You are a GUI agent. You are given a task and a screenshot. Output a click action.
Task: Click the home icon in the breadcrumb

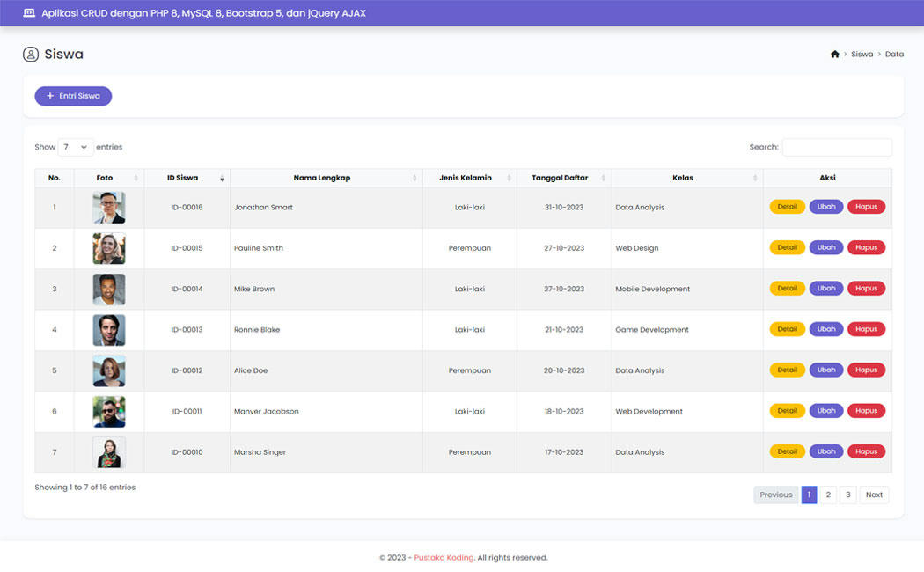click(x=834, y=54)
